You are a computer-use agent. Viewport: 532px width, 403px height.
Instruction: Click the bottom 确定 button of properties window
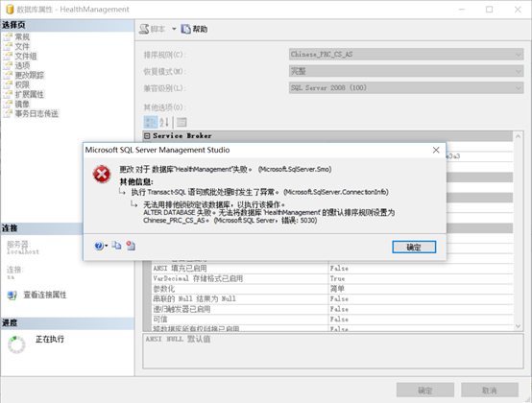click(425, 391)
